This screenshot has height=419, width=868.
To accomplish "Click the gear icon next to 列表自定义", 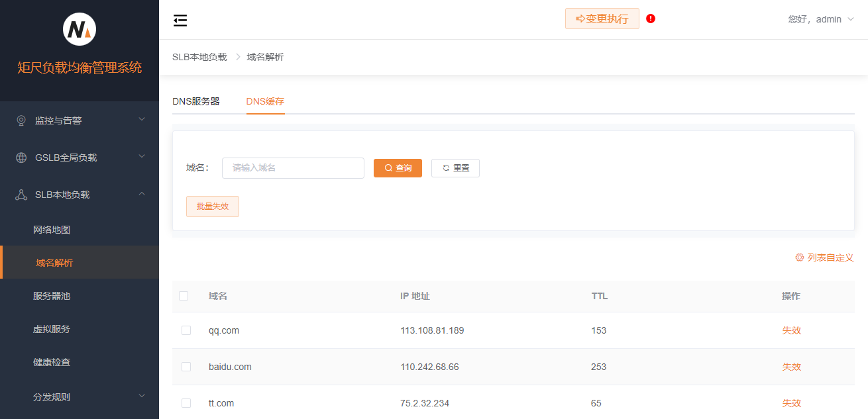I will tap(799, 257).
